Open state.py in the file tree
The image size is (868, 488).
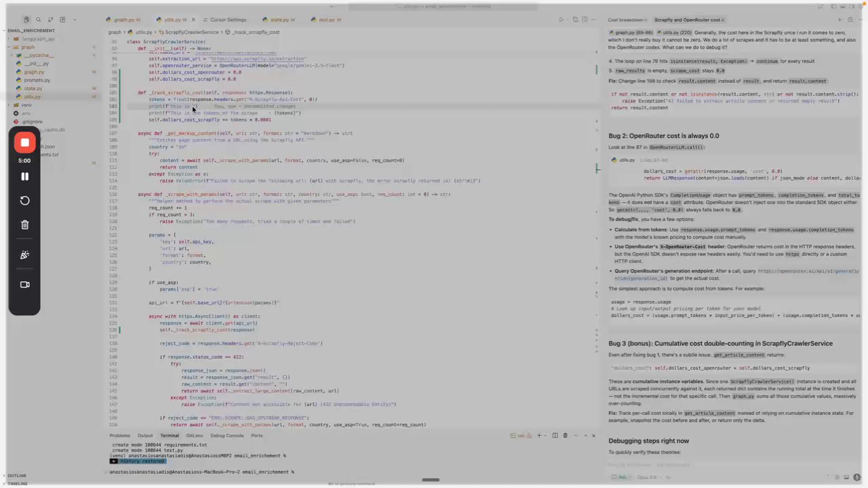(33, 88)
